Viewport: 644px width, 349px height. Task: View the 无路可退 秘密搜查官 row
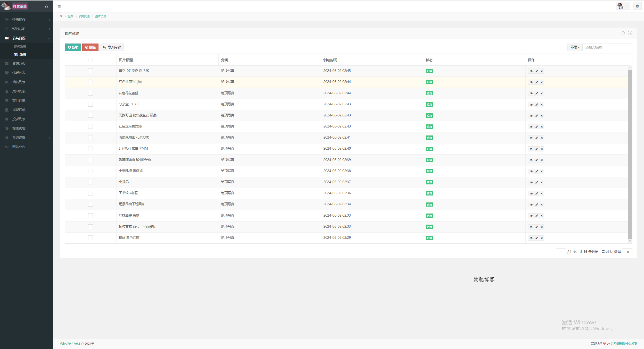531,116
